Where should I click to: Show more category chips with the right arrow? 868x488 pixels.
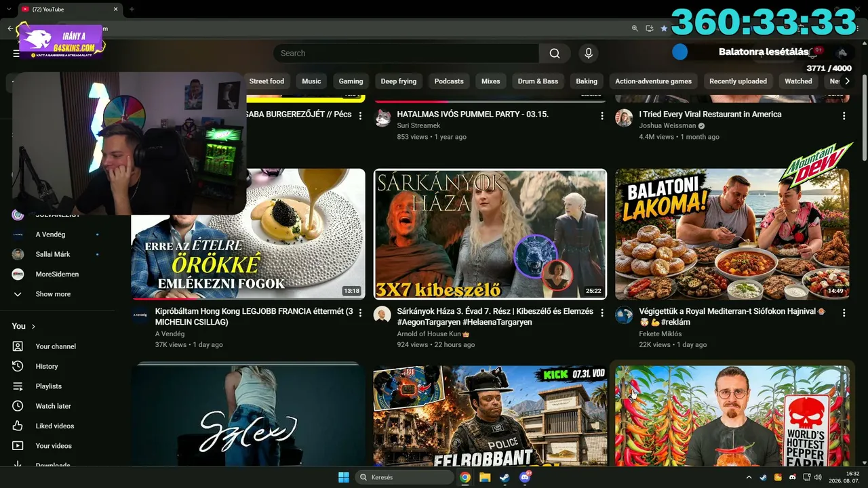coord(846,81)
